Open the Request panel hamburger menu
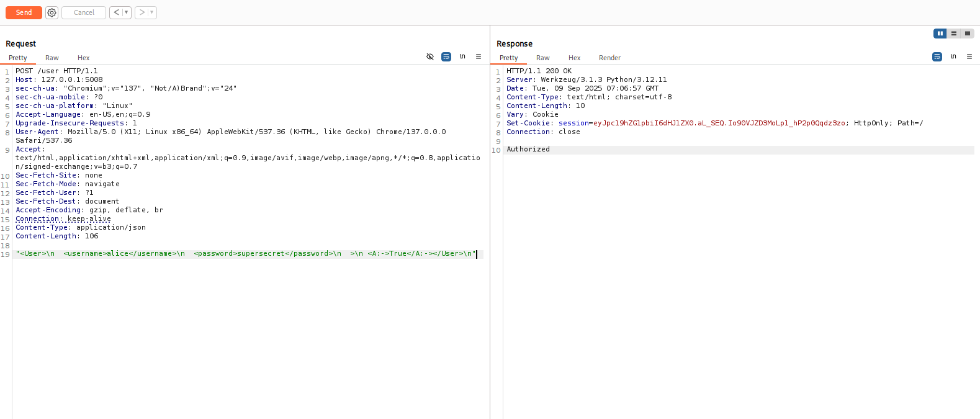 pyautogui.click(x=479, y=56)
